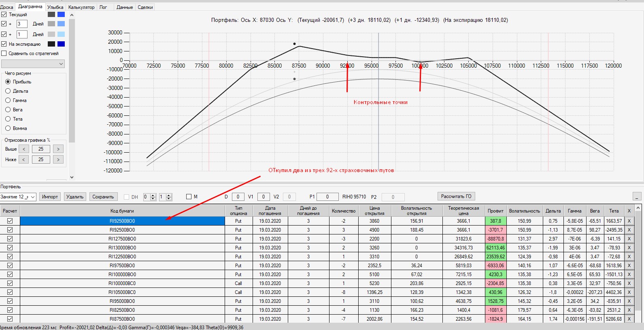This screenshot has height=330, width=644.
Task: Click the Рассчитать ГО button
Action: [456, 196]
